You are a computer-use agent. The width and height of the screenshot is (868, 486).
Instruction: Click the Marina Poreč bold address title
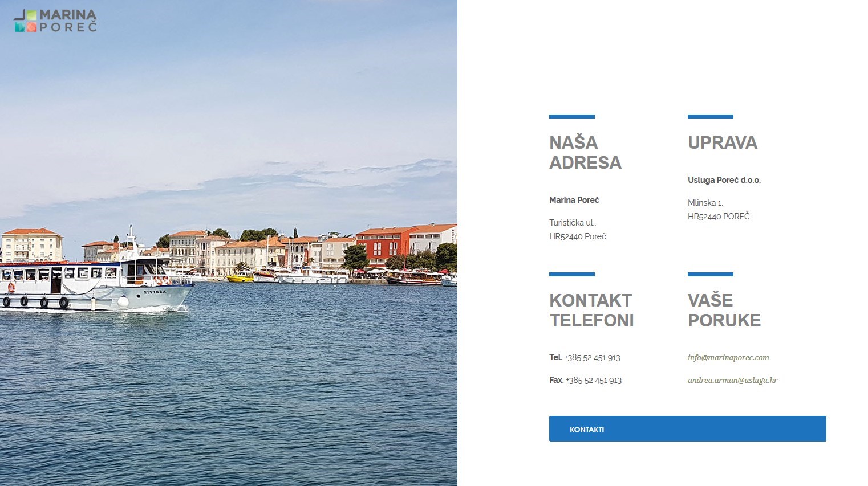pos(574,200)
